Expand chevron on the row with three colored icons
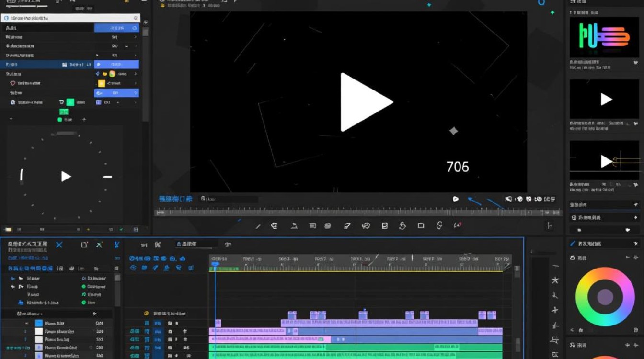644x359 pixels. 136,74
